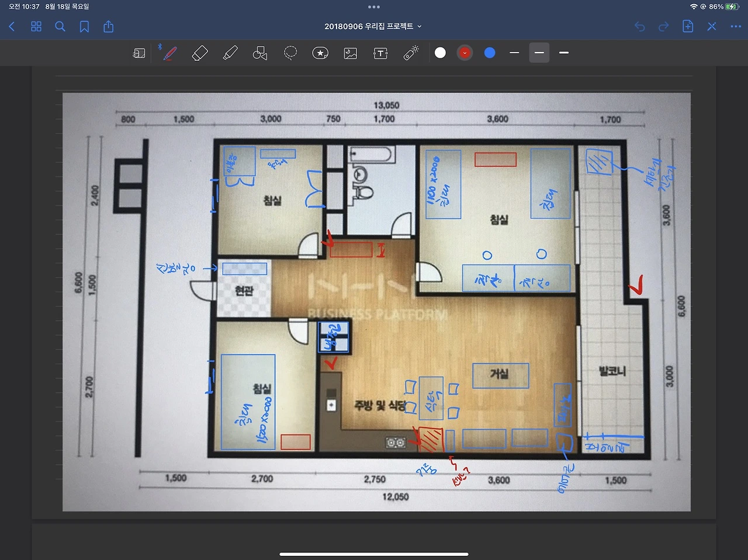
Task: Activate the Laser pointer tool
Action: (411, 53)
